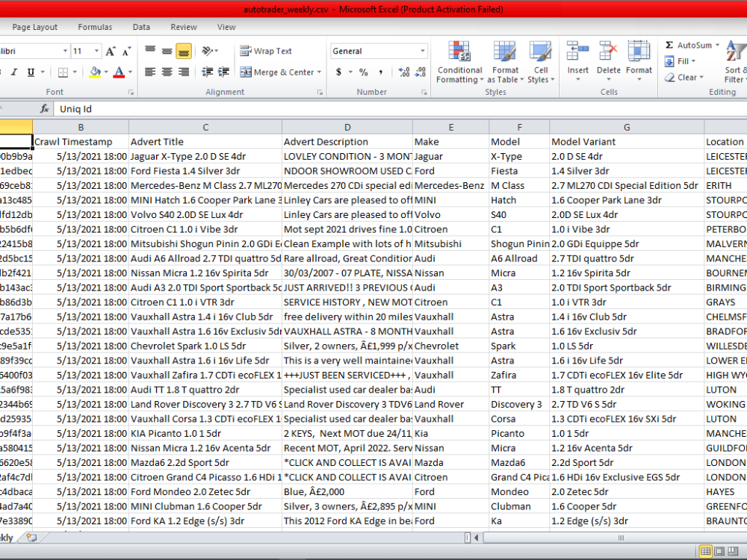This screenshot has height=560, width=747.
Task: Decrease decimal places
Action: click(x=420, y=72)
